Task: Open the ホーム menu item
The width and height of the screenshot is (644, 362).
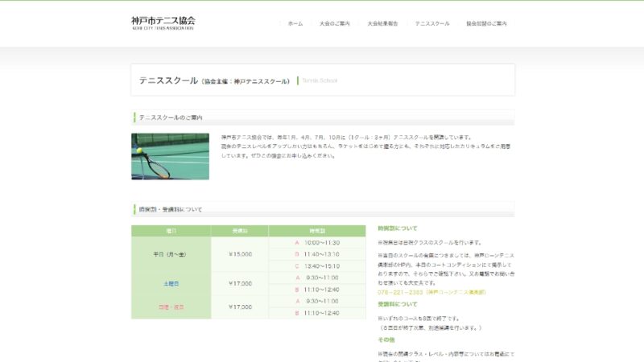Action: click(x=295, y=24)
